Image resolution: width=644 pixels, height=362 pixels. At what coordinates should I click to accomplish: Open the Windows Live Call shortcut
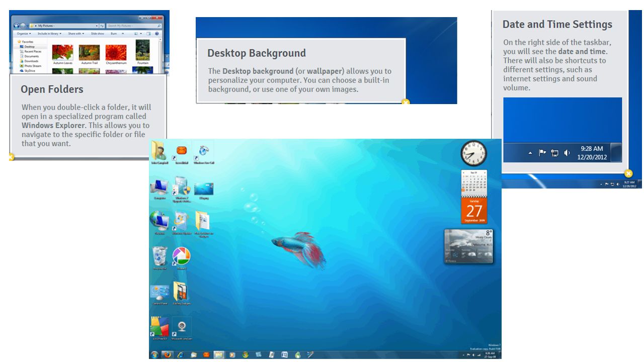click(204, 151)
